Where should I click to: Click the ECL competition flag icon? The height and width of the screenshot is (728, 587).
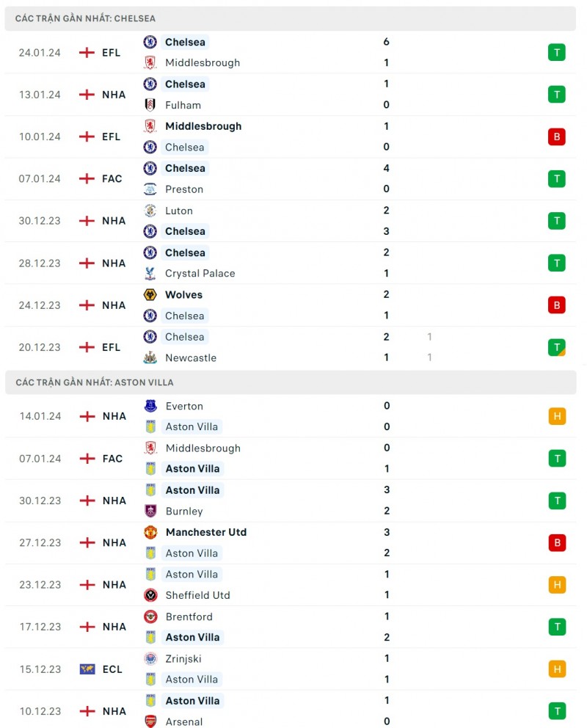point(87,669)
